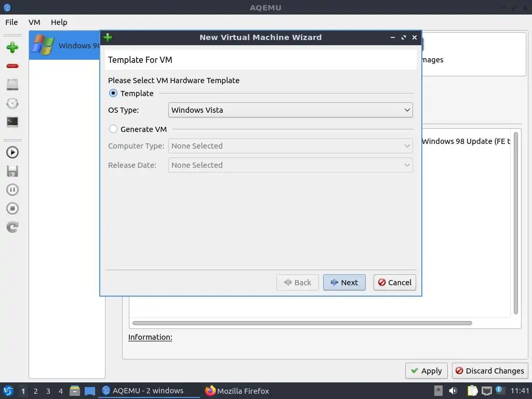Click the network monitor tray icon
This screenshot has height=399, width=532.
[x=486, y=391]
